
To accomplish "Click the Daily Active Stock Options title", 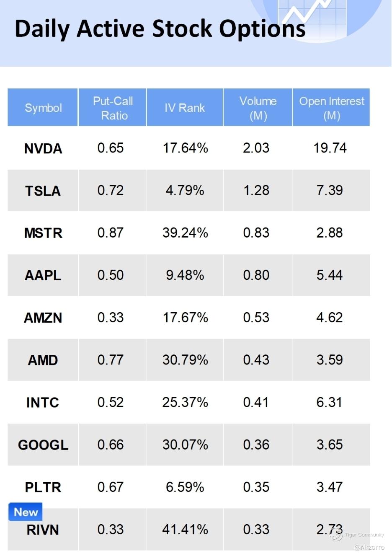I will [x=160, y=29].
